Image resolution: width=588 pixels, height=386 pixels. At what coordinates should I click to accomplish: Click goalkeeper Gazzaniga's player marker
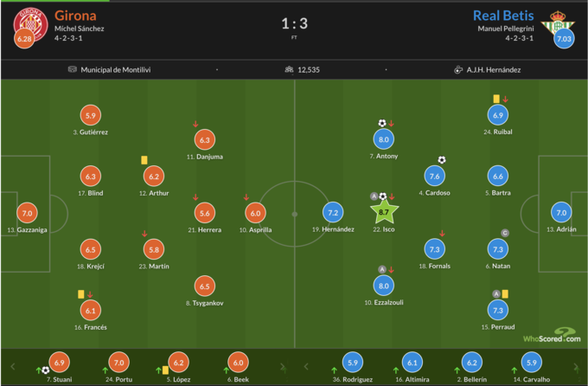(x=27, y=213)
